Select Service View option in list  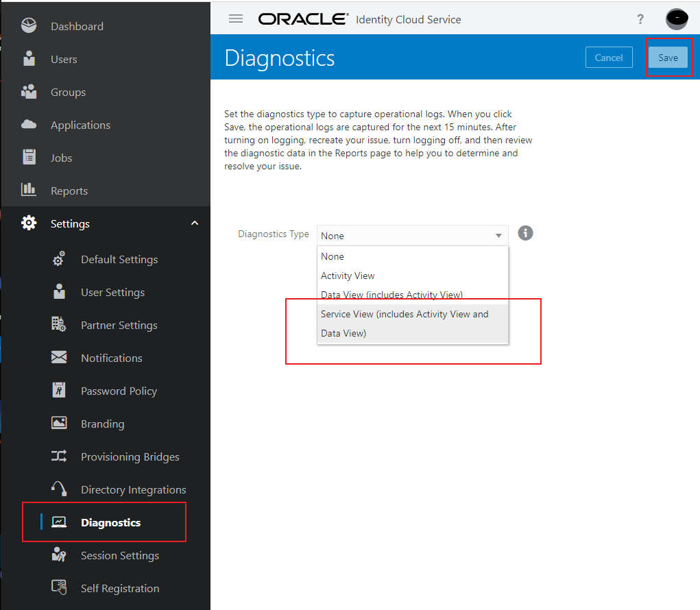pyautogui.click(x=413, y=324)
